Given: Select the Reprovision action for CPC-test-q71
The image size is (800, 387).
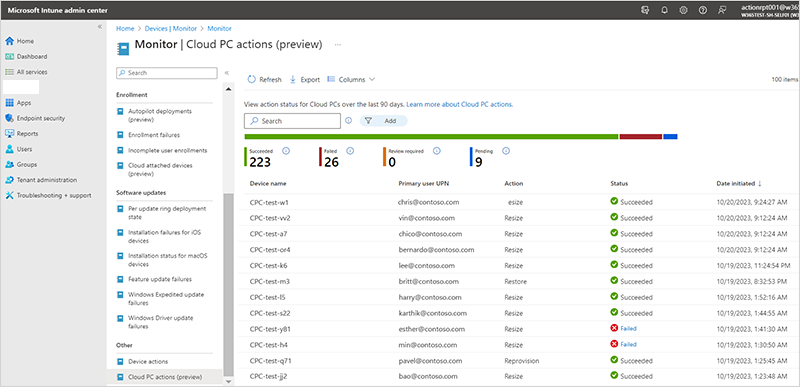Looking at the screenshot, I should (521, 360).
